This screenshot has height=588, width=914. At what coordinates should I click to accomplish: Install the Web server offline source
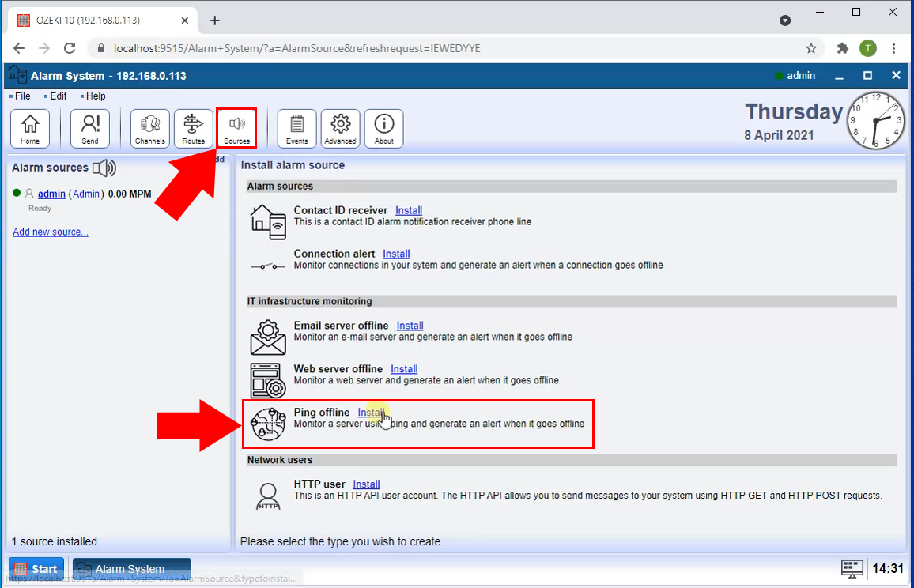click(x=404, y=369)
